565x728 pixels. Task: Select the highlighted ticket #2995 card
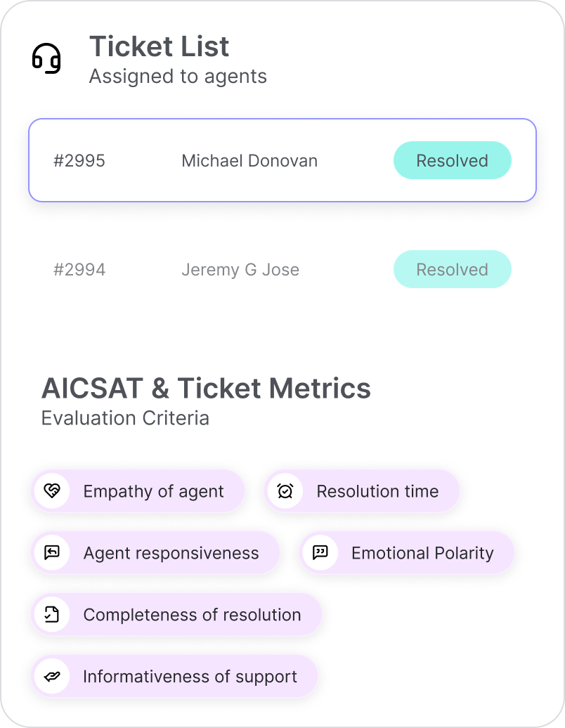282,160
